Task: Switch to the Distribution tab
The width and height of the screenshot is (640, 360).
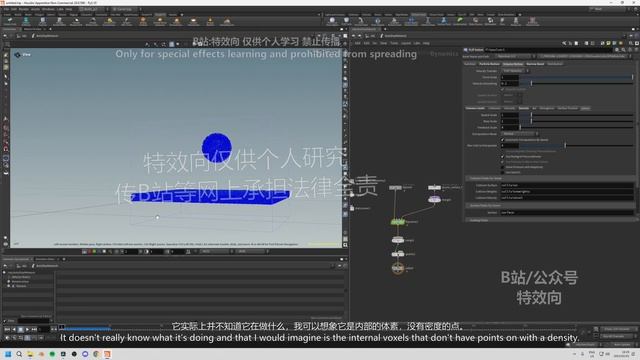Action: click(555, 64)
